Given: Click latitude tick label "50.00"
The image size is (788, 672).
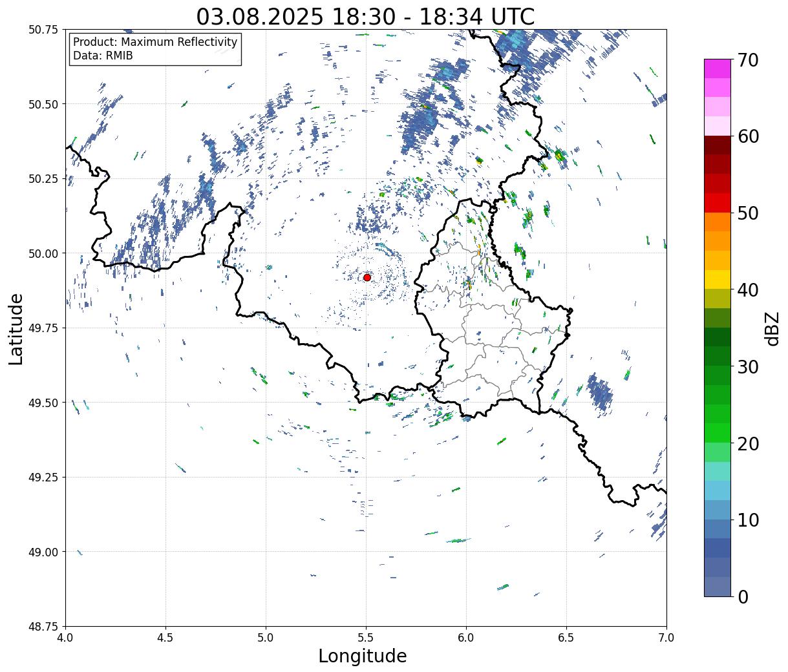Looking at the screenshot, I should 43,253.
